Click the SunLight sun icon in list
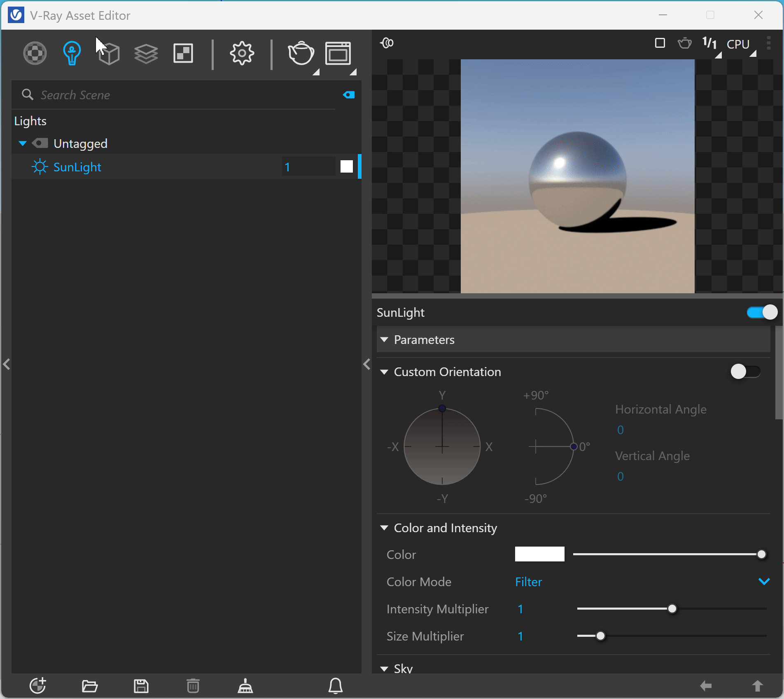This screenshot has width=784, height=699. click(x=40, y=167)
